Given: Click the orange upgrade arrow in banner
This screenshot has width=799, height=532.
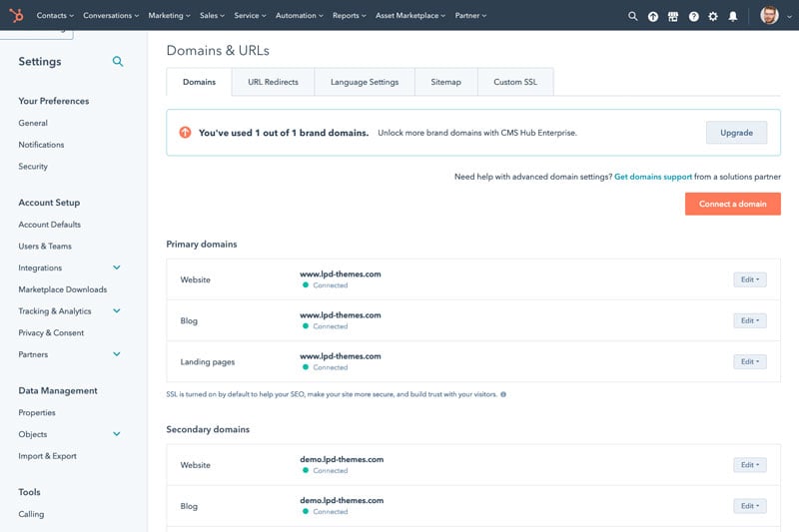Looking at the screenshot, I should click(185, 133).
